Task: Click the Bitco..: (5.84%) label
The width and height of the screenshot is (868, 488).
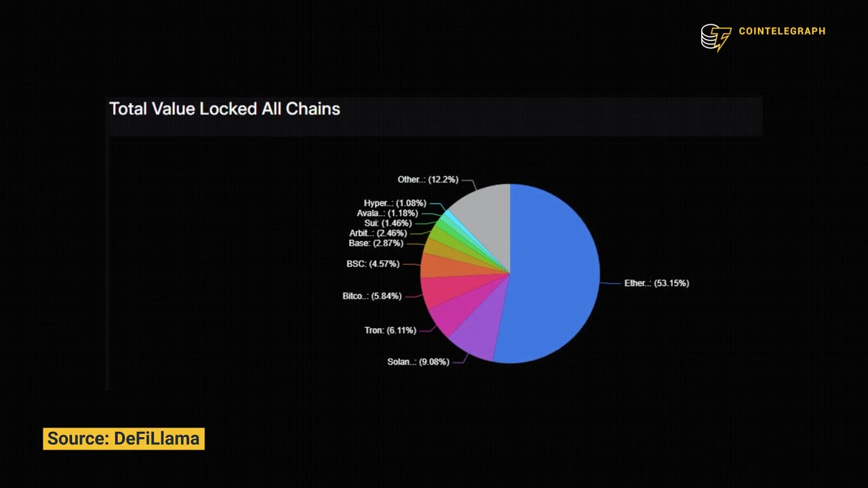Action: [x=372, y=296]
